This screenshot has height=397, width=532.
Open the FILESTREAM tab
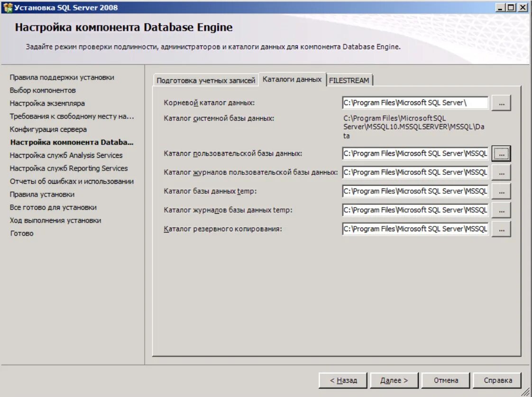[349, 81]
